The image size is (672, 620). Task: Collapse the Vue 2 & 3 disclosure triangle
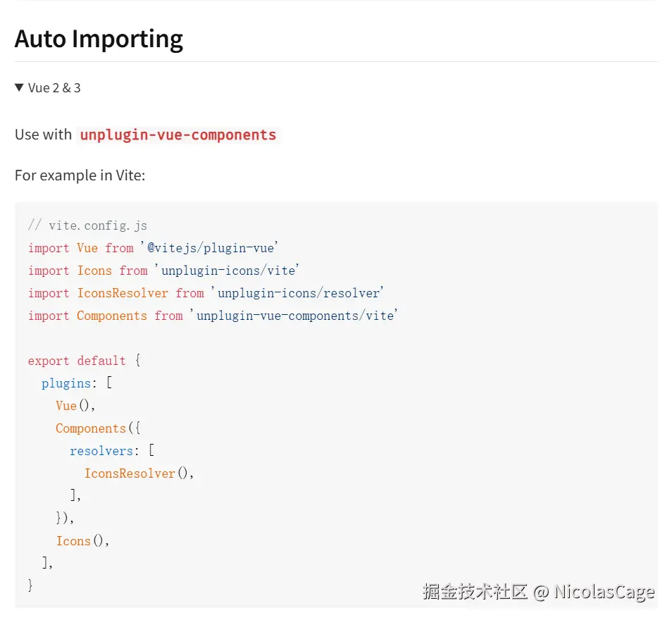tap(19, 87)
